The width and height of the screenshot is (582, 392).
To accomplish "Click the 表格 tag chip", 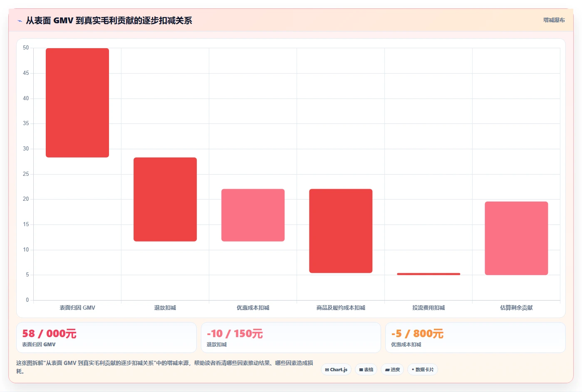I will pos(366,370).
